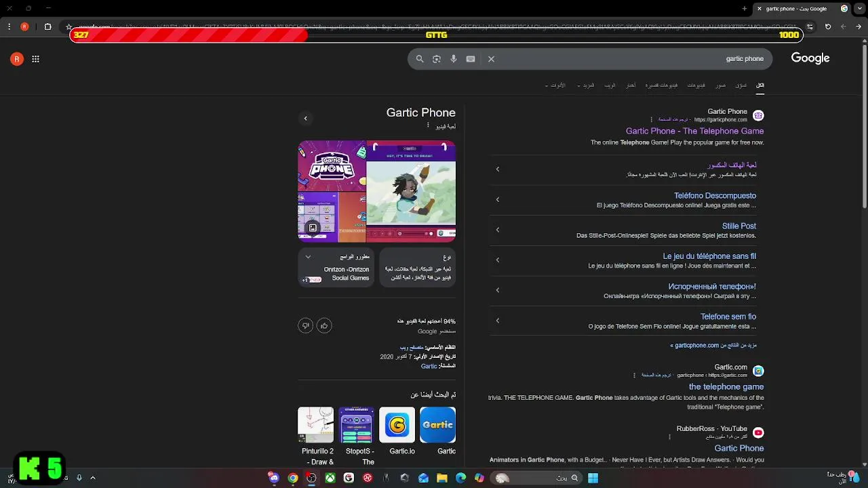Click the search magnifier icon in the search box
Viewport: 868px width, 488px height.
click(420, 59)
